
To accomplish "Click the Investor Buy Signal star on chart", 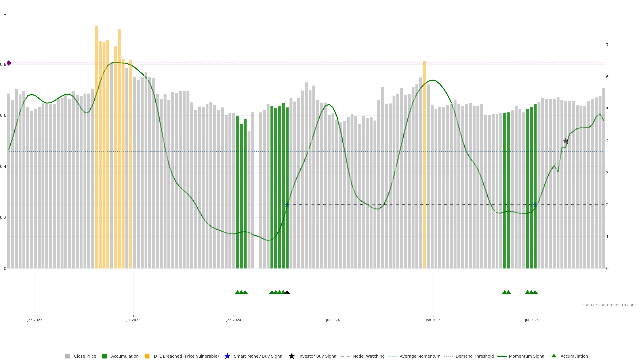I will [x=566, y=141].
